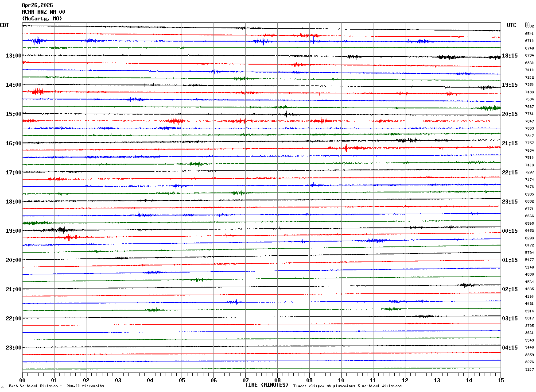Click the 13:00 CDT time label
Screen dimensions: 536x392
coord(13,56)
